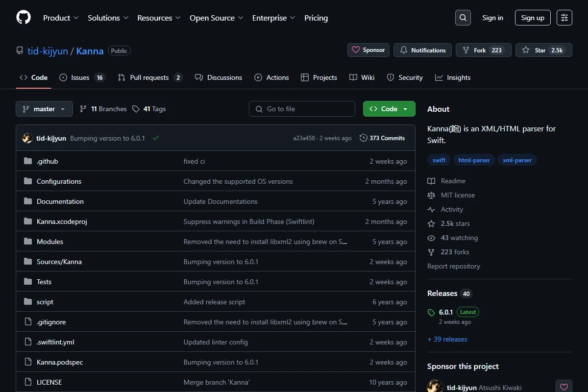Switch to the Issues tab
This screenshot has height=392, width=588.
[82, 77]
